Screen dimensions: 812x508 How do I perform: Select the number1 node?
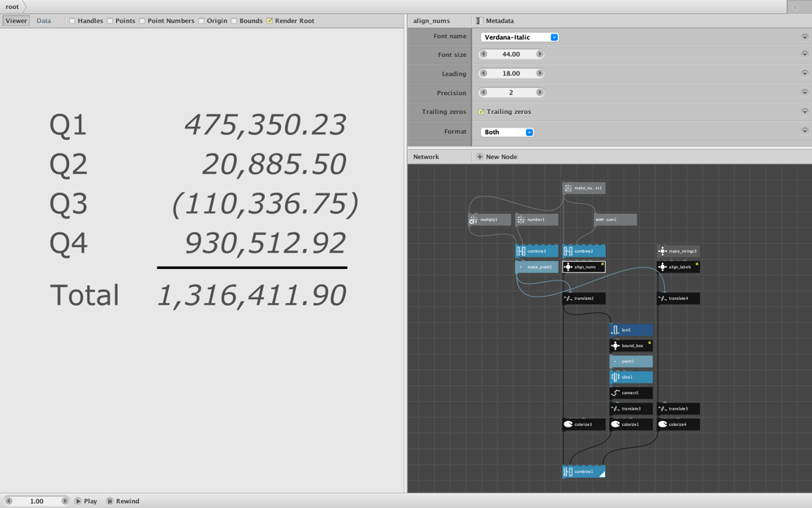pyautogui.click(x=537, y=219)
